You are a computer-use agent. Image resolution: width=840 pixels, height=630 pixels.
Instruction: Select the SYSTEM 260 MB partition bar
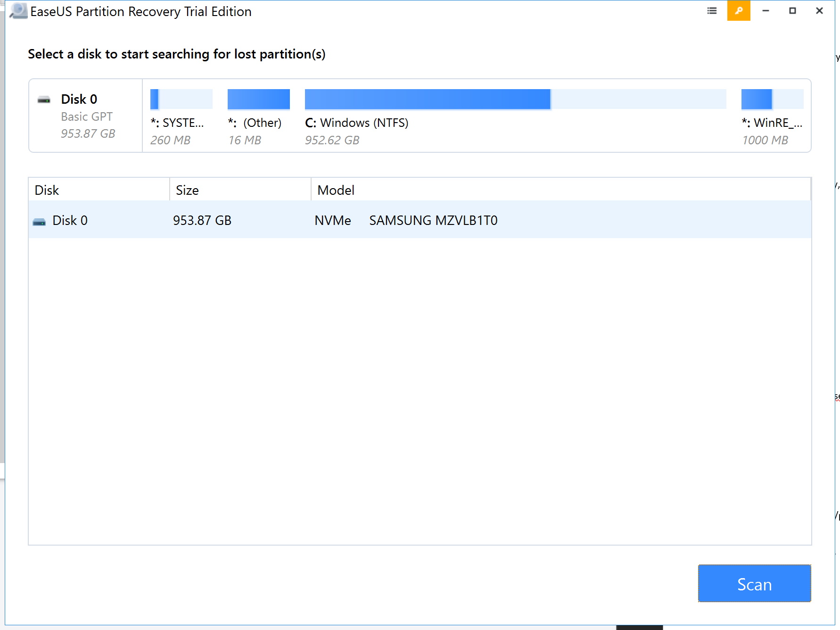181,99
